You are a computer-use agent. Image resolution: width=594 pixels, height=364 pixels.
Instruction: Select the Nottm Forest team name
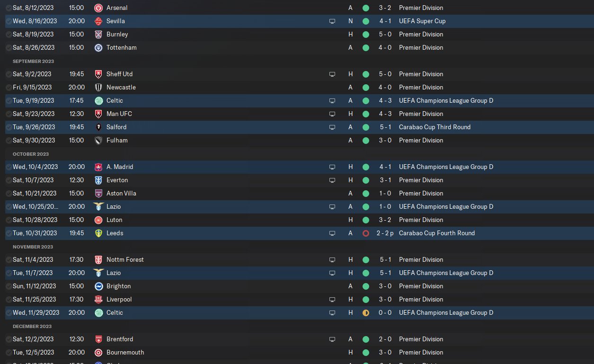125,260
